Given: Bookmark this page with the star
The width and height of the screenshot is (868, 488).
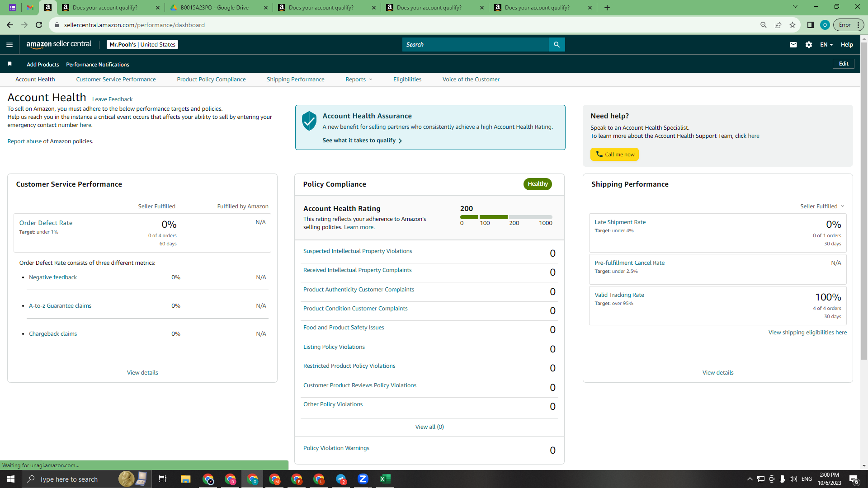Looking at the screenshot, I should [792, 25].
